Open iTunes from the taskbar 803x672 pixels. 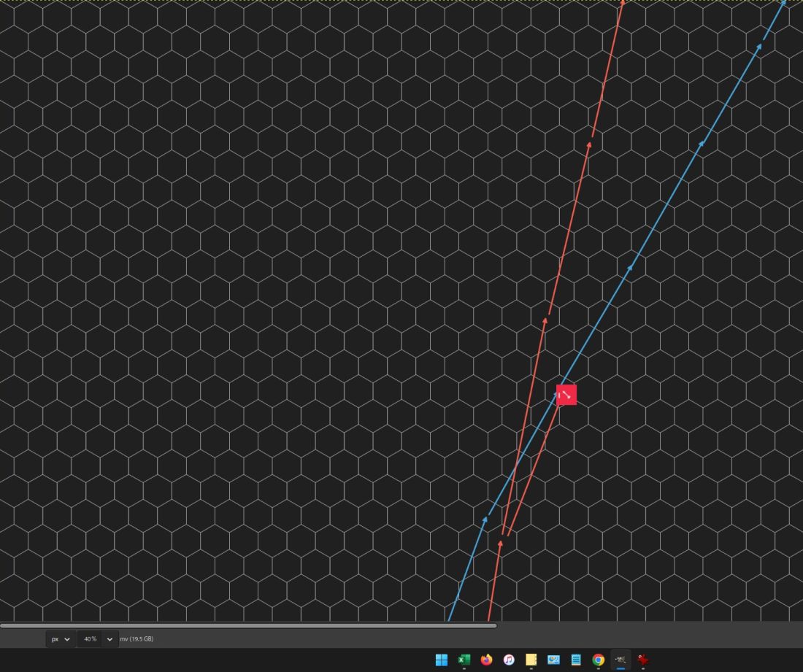(509, 660)
